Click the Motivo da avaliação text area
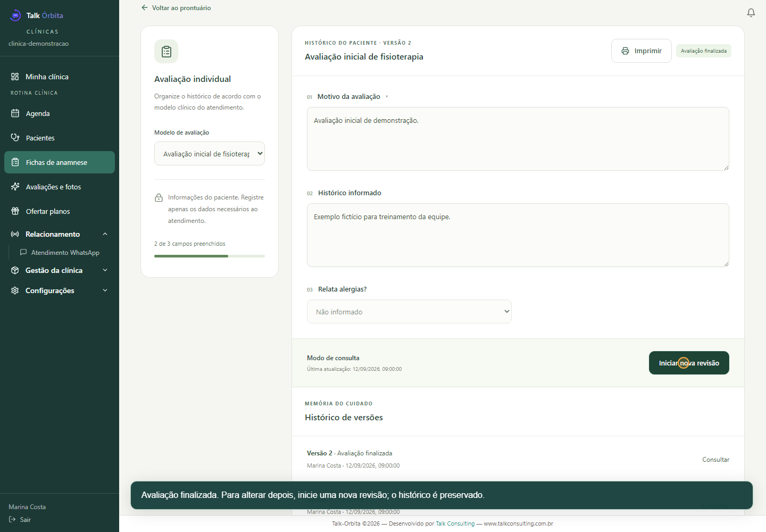Screen dimensions: 766x532 point(518,139)
